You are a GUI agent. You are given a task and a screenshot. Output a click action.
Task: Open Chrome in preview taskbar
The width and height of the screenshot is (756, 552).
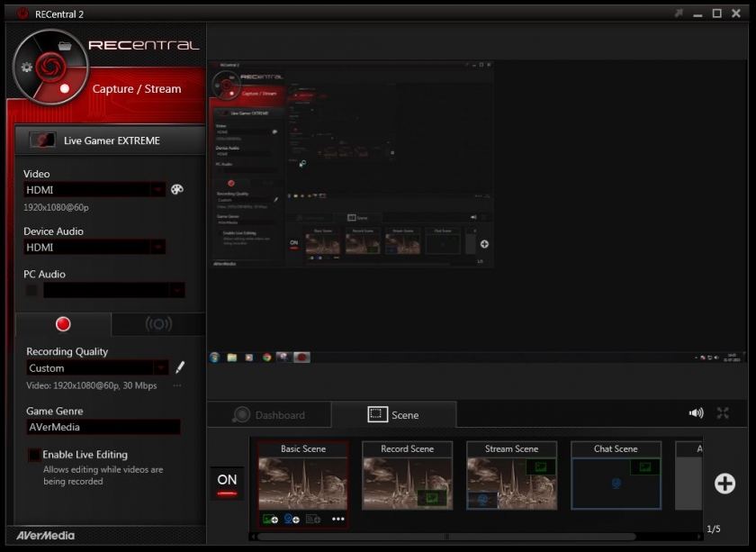(266, 357)
